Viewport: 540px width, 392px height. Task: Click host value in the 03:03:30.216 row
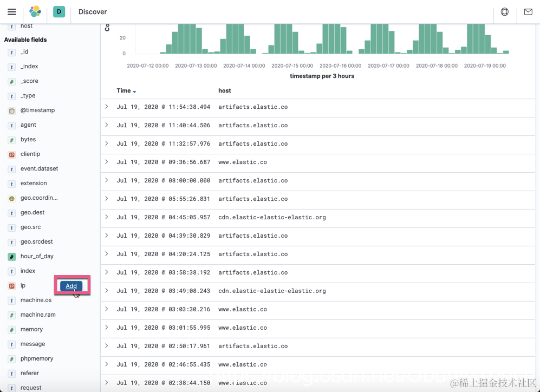243,309
